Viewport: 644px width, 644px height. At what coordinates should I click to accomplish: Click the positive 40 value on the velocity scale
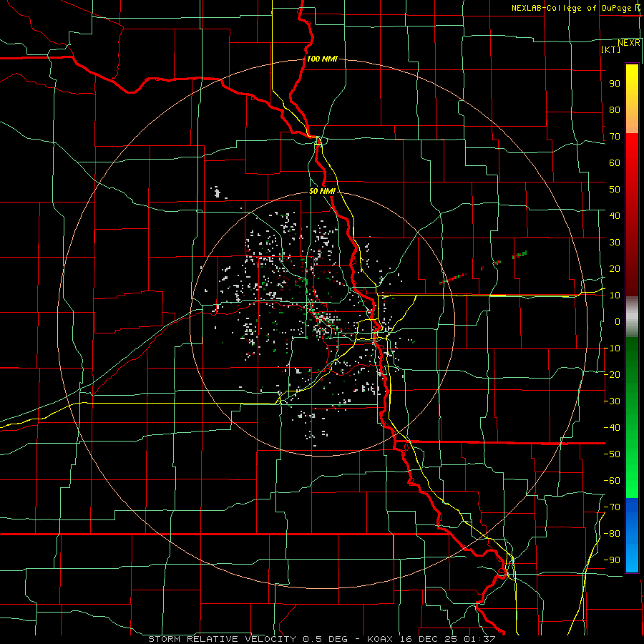click(x=615, y=215)
